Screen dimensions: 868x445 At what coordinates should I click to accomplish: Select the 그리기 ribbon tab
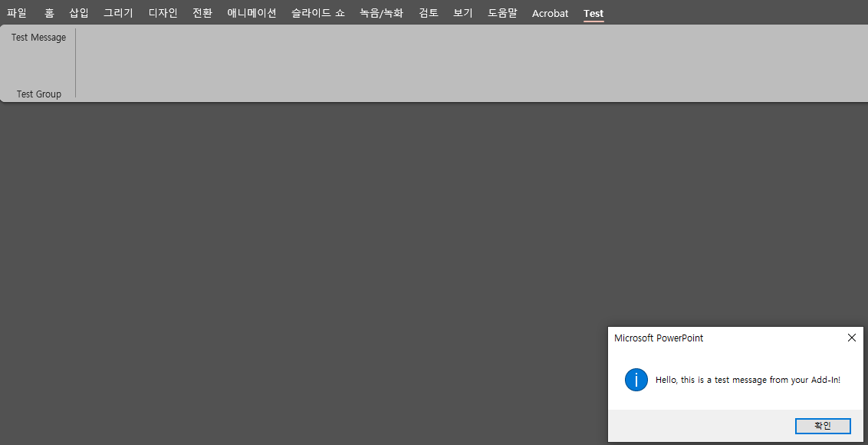tap(118, 13)
